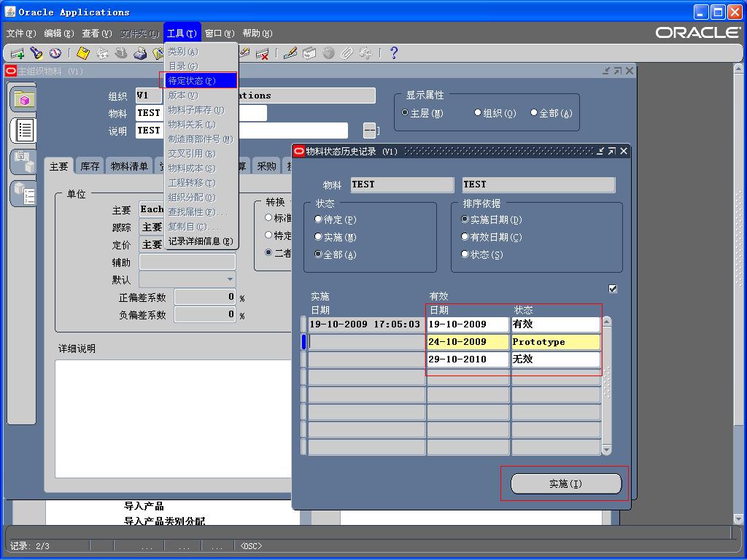The height and width of the screenshot is (560, 747).
Task: Open the 查看(V) menu
Action: [x=97, y=34]
